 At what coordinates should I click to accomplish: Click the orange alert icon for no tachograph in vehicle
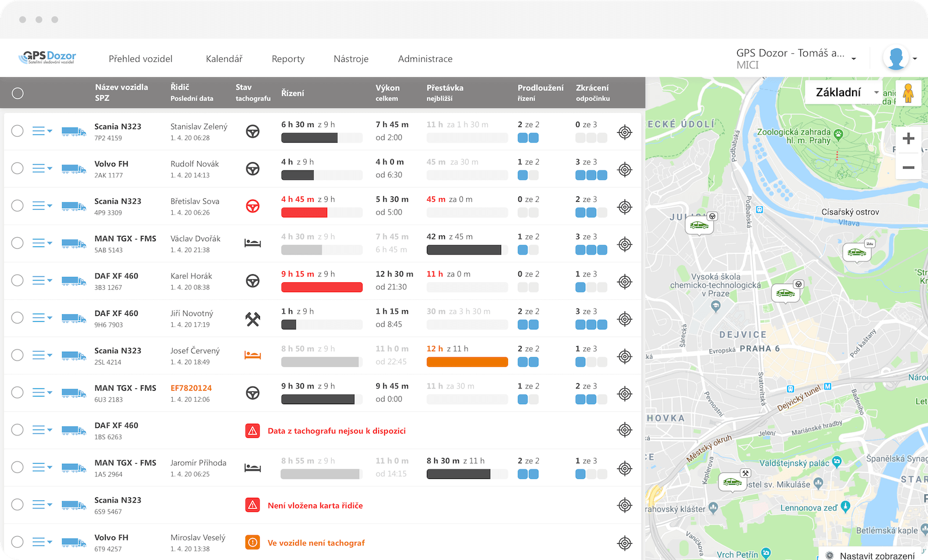[x=252, y=543]
